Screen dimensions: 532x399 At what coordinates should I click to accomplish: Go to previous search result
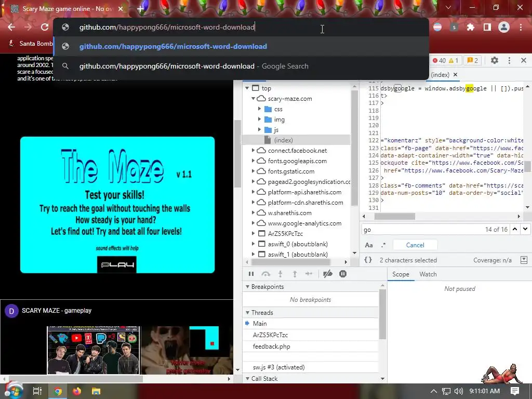point(515,229)
